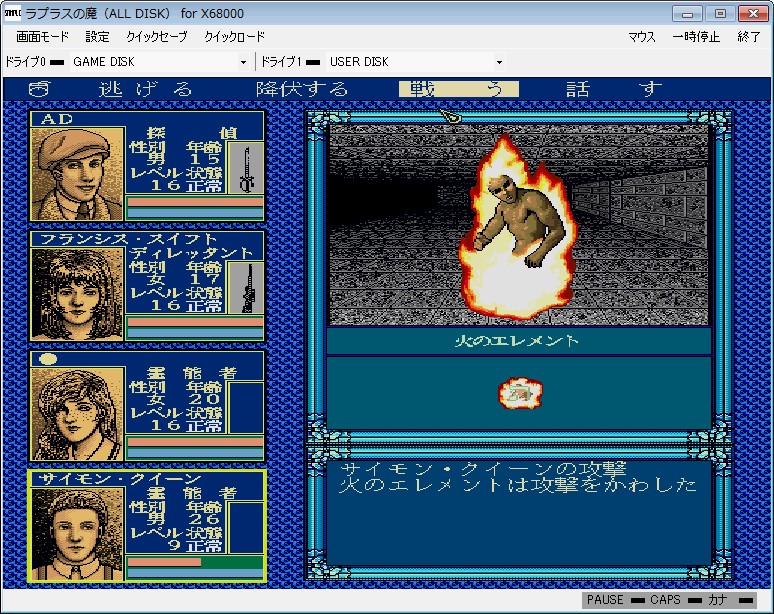The height and width of the screenshot is (614, 774).
Task: Click Simon Queen's portrait
Action: (x=77, y=534)
